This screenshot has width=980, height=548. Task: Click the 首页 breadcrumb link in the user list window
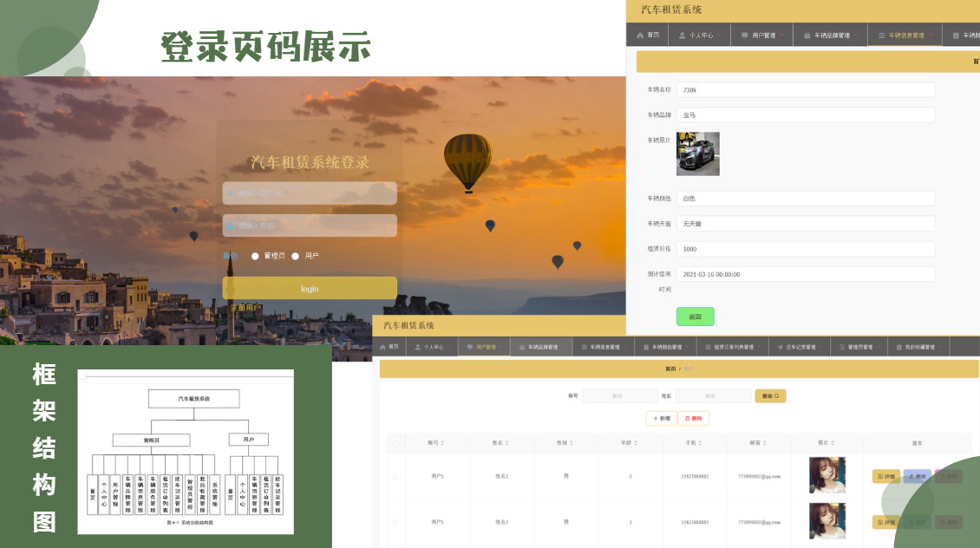670,369
